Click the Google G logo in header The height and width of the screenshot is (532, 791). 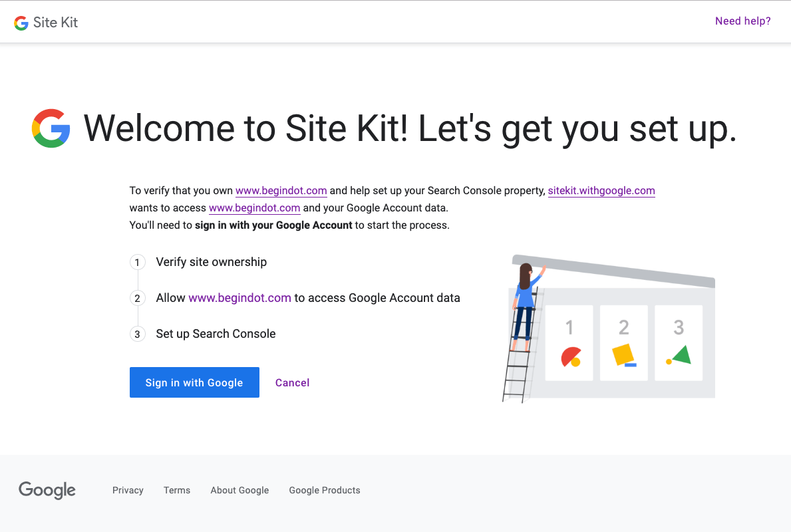[21, 23]
